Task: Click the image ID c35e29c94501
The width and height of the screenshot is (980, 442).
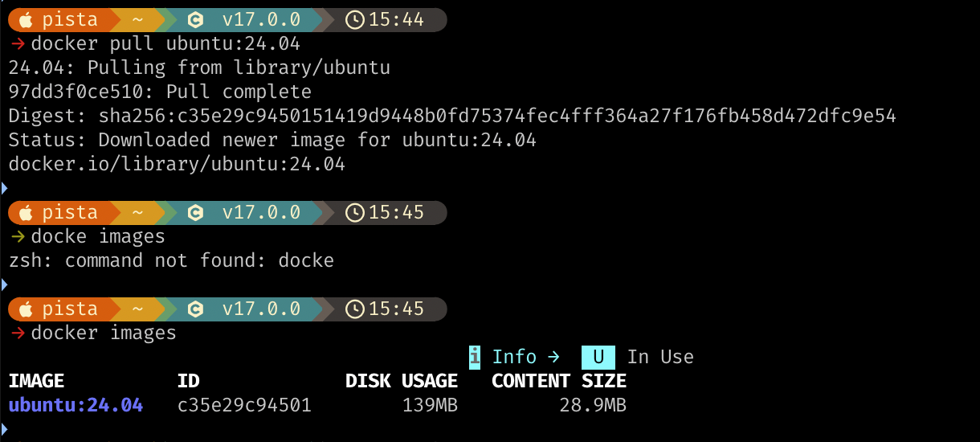Action: [x=244, y=405]
